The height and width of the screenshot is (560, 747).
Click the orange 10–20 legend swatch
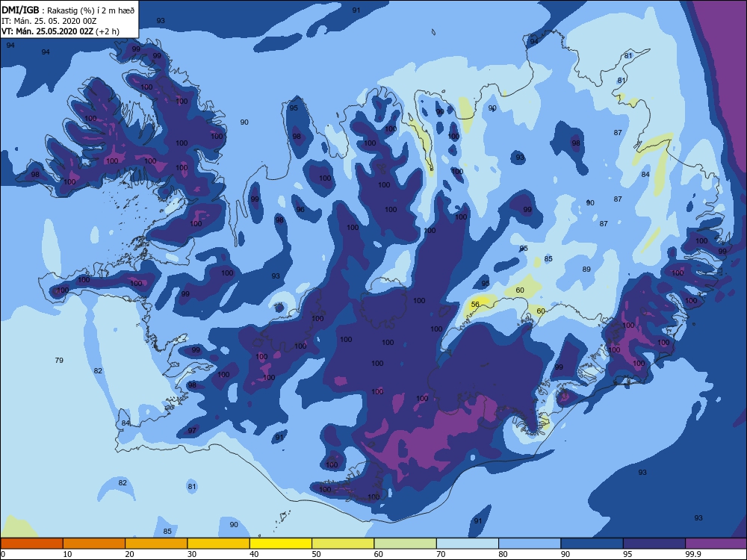(94, 544)
